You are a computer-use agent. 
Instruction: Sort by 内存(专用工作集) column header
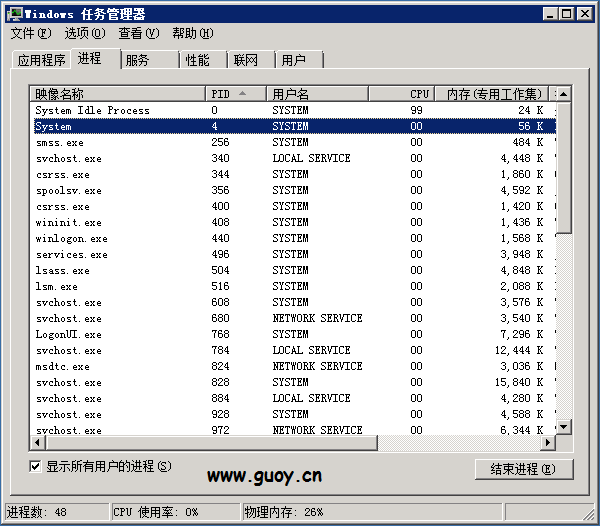click(492, 94)
